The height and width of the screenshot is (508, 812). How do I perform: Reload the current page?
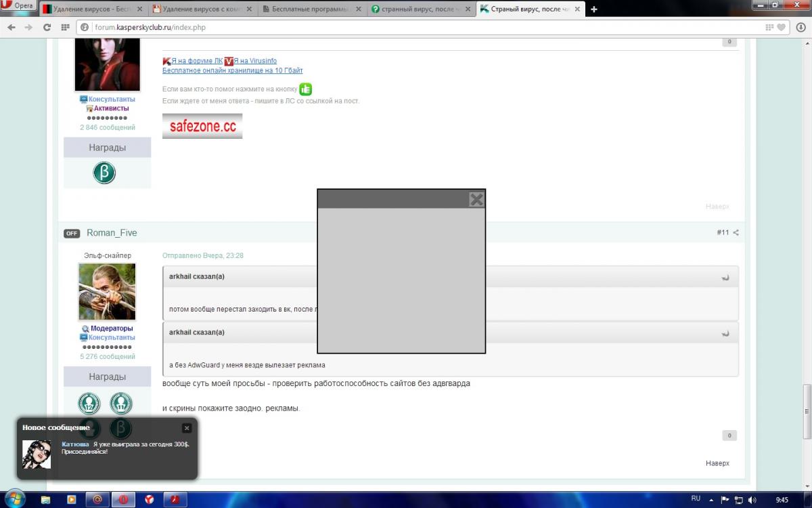(x=47, y=27)
